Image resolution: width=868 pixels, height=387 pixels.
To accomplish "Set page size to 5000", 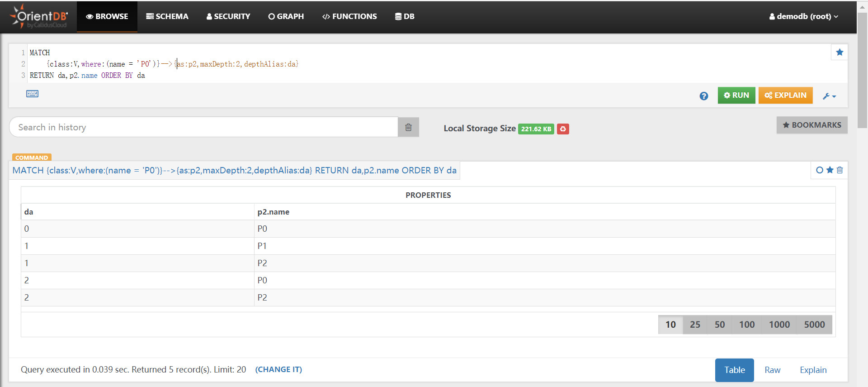I will tap(815, 325).
